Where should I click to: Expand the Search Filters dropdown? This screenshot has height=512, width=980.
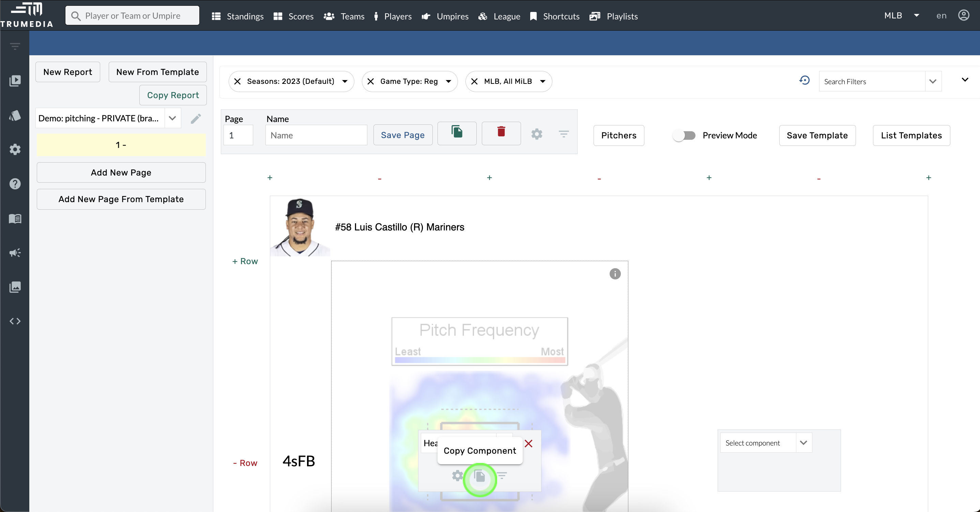click(933, 81)
